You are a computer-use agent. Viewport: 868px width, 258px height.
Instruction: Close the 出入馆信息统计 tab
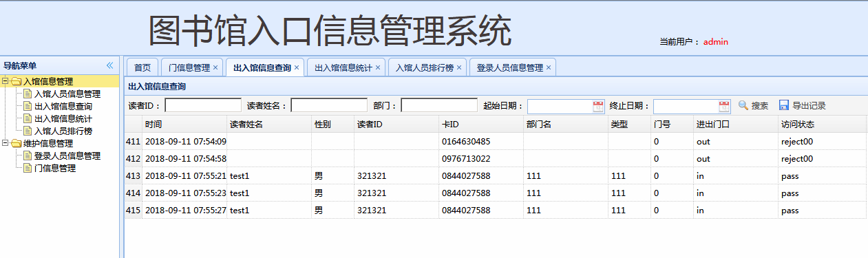coord(378,67)
